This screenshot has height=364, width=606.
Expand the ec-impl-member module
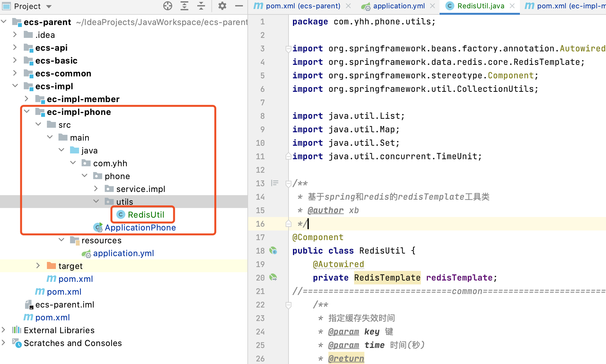pos(27,99)
